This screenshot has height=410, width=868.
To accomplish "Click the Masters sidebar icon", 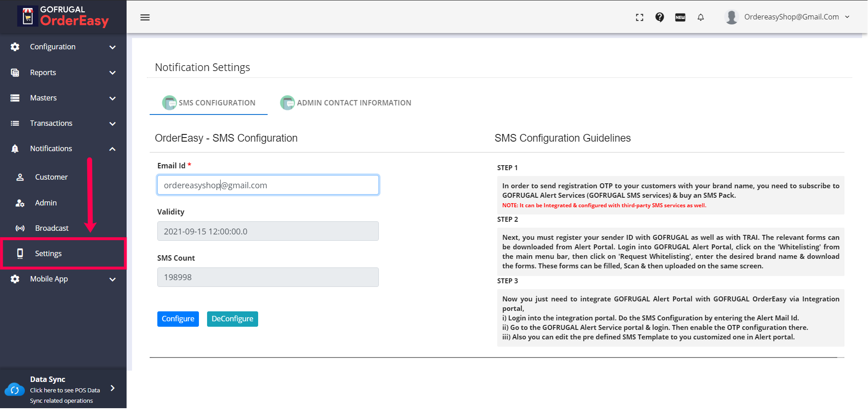I will (x=15, y=98).
